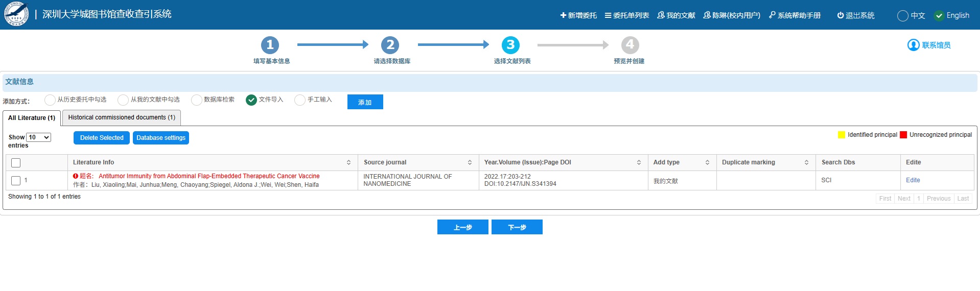980x291 pixels.
Task: Click the step 1 circle icon
Action: 270,45
